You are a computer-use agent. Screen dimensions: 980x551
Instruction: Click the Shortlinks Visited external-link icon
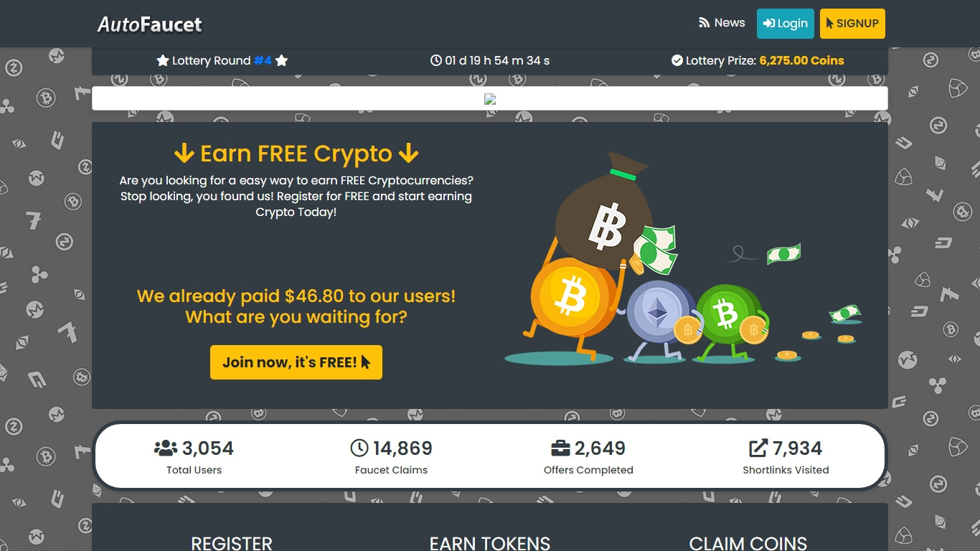coord(758,448)
